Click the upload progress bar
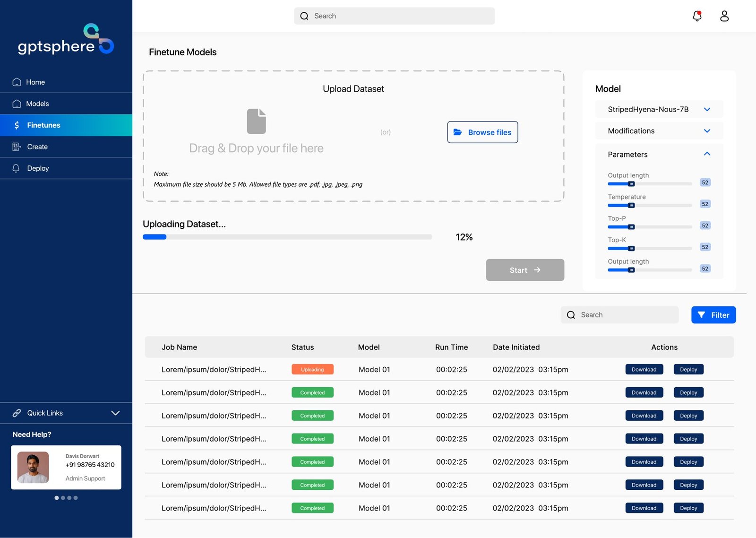The image size is (756, 538). [x=287, y=237]
